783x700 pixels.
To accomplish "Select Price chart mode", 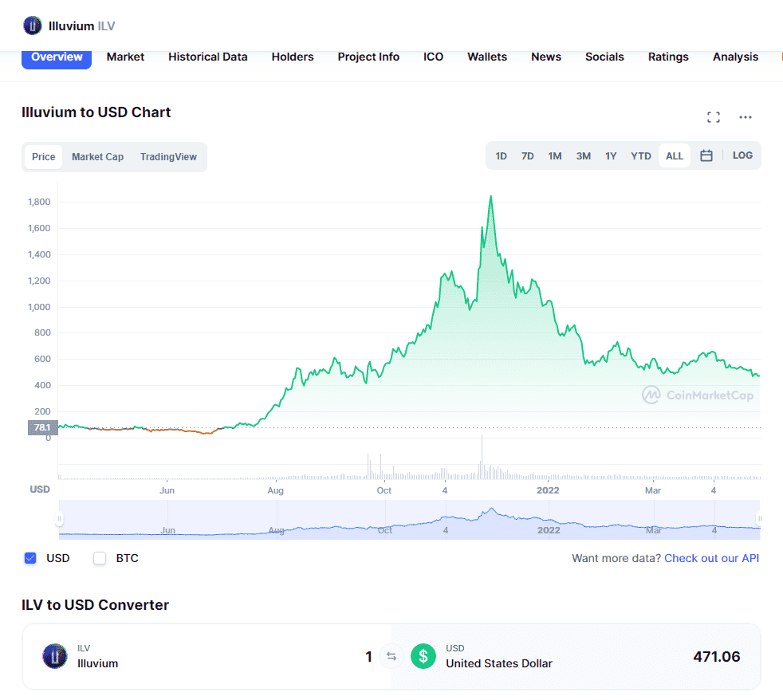I will [x=43, y=157].
